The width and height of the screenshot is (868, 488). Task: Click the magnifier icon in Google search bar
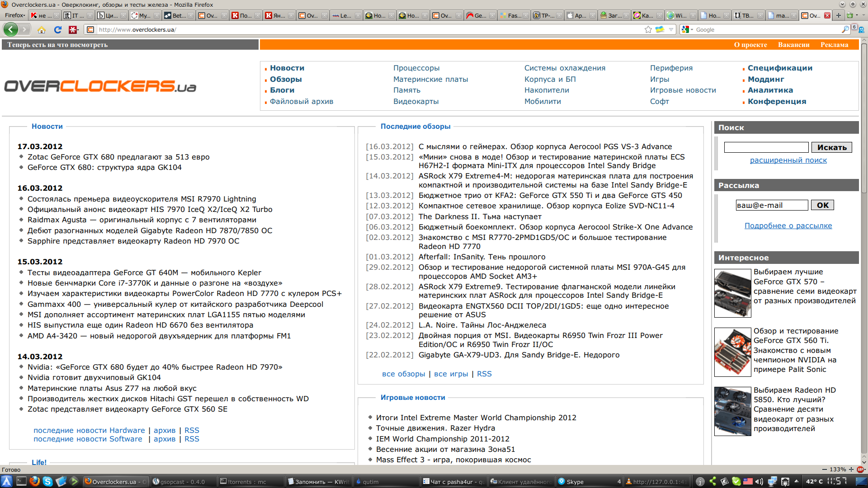click(845, 30)
